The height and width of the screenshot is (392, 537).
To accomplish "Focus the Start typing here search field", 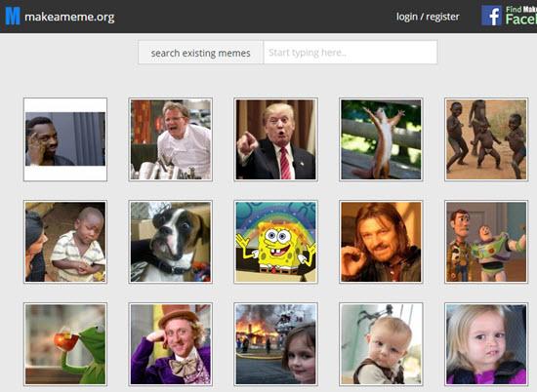I will coord(351,53).
